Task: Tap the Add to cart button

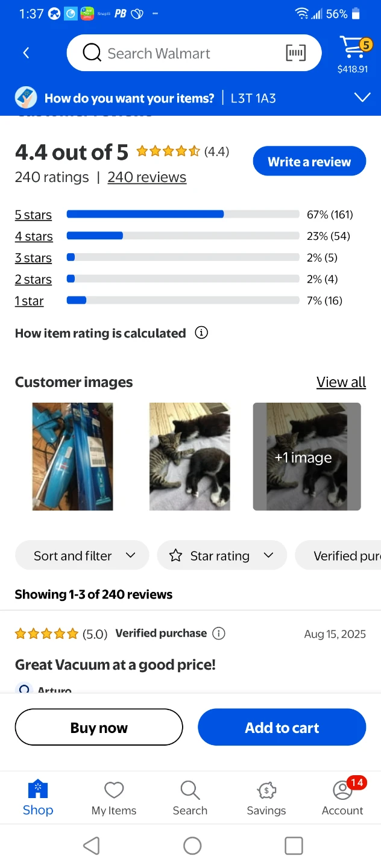Action: pyautogui.click(x=282, y=728)
